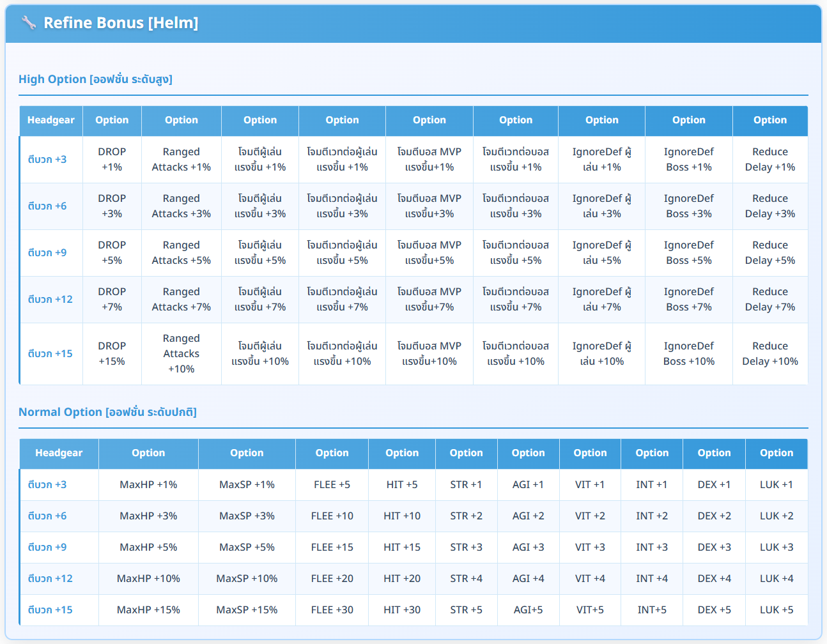
Task: Click ตีบวก +6 in the Normal Option table
Action: coord(47,516)
